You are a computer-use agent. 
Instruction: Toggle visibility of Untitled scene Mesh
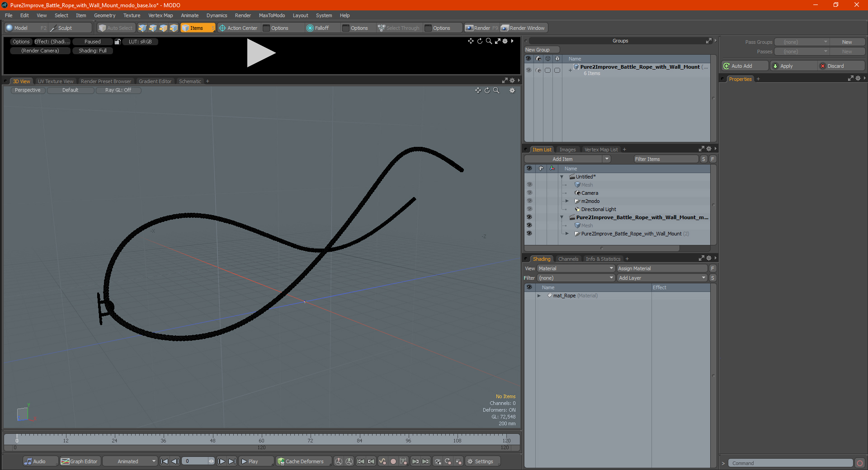point(529,185)
